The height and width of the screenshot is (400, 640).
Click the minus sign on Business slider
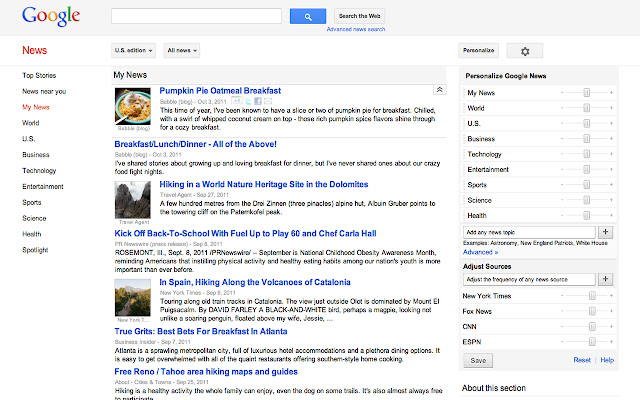coord(562,139)
